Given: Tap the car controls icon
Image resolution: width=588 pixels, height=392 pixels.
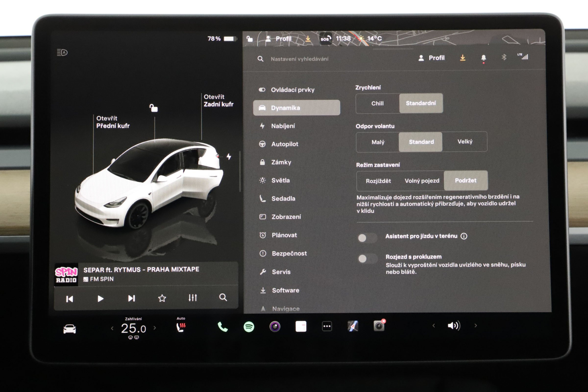Looking at the screenshot, I should click(x=69, y=329).
